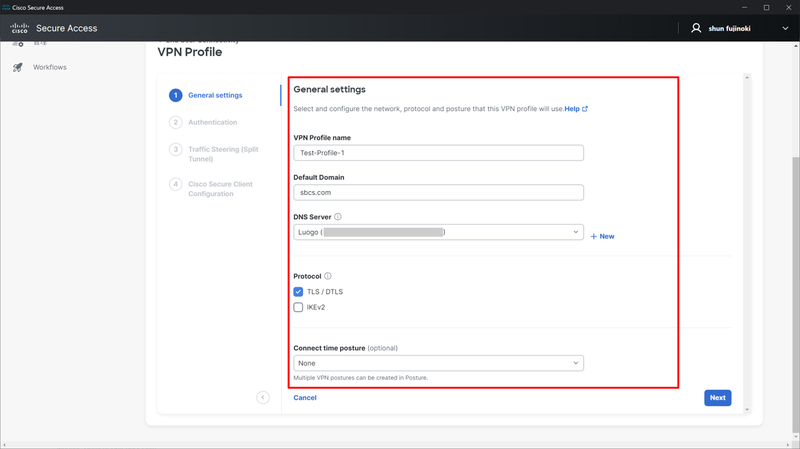Viewport: 800px width, 449px height.
Task: Cancel the VPN profile setup
Action: tap(305, 397)
